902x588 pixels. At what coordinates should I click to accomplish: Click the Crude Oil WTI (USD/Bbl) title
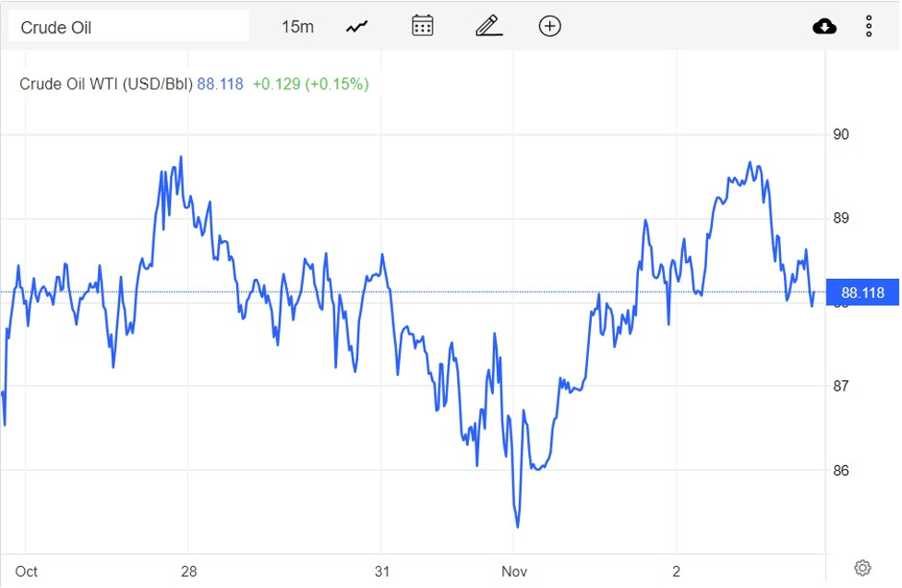point(106,84)
